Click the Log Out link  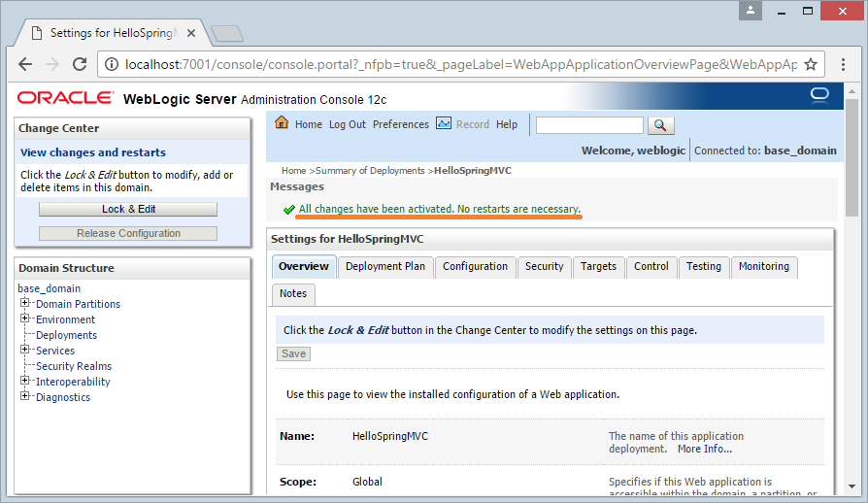tap(347, 124)
